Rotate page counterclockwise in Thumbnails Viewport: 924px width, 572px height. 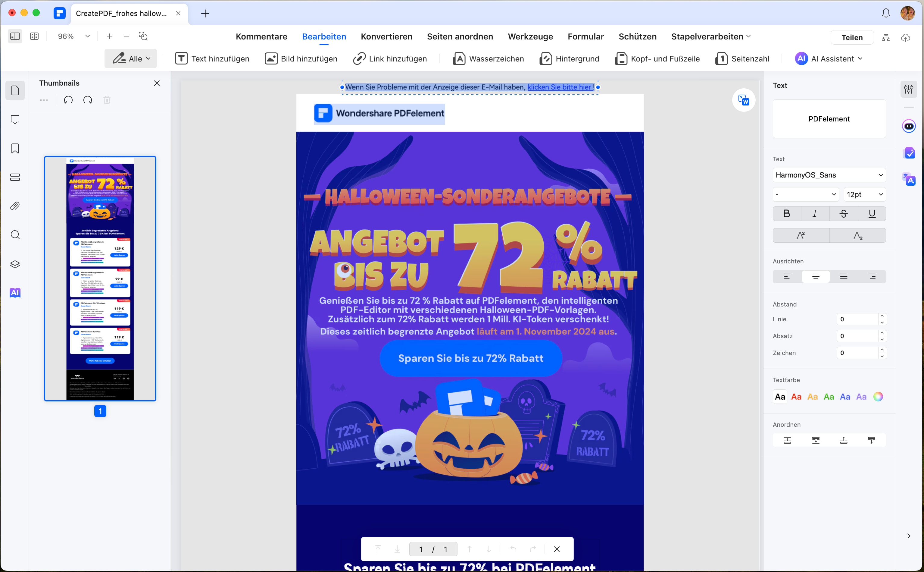click(x=68, y=100)
